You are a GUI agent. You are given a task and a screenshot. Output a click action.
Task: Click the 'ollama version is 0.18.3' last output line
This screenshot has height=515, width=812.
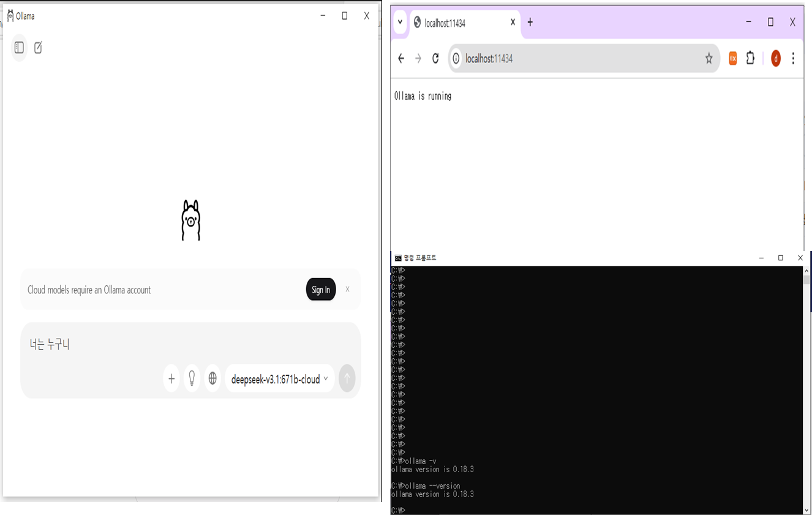(432, 494)
